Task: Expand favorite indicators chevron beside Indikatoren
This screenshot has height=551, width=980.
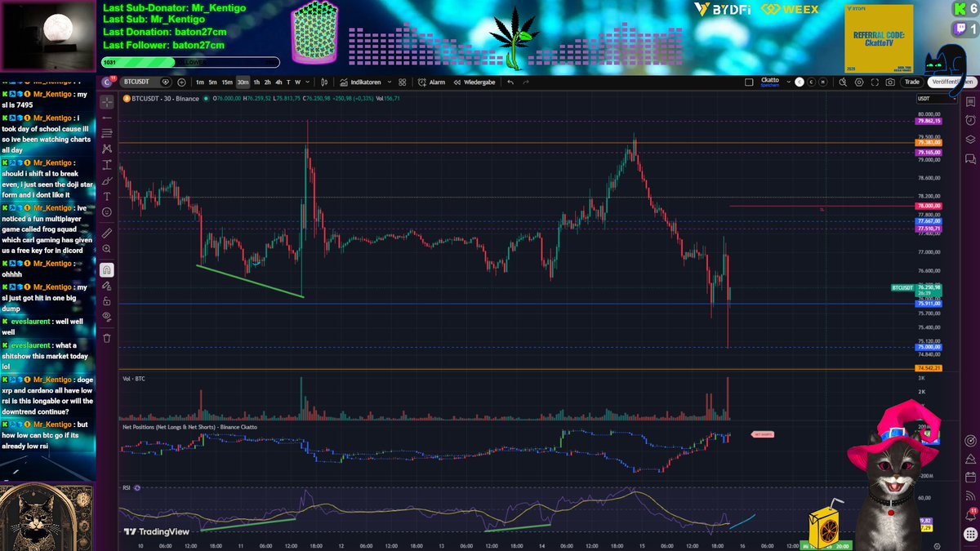Action: (390, 82)
